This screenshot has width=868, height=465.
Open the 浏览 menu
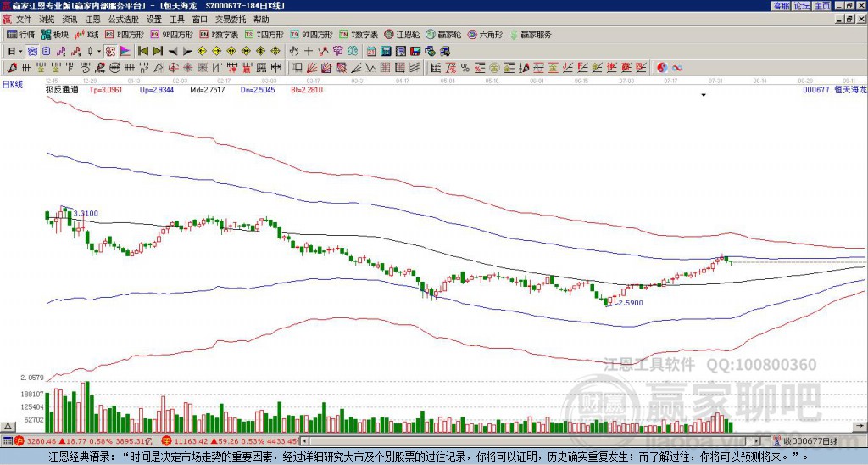tap(47, 20)
